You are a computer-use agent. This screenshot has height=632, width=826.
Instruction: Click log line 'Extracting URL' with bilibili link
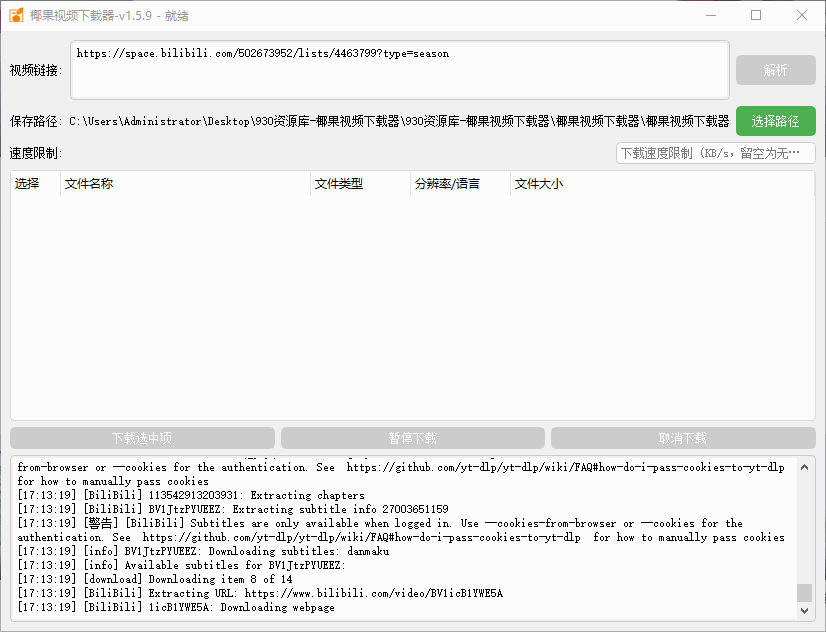click(260, 594)
